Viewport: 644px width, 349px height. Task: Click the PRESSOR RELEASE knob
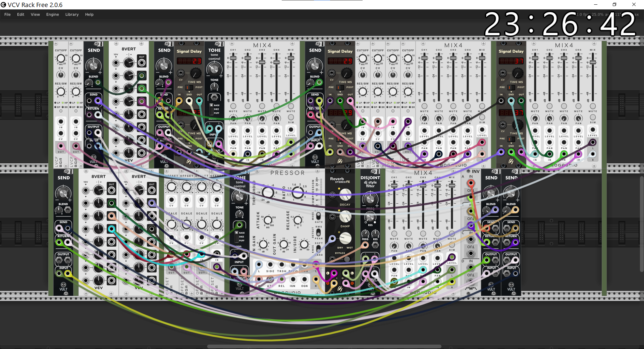[298, 220]
